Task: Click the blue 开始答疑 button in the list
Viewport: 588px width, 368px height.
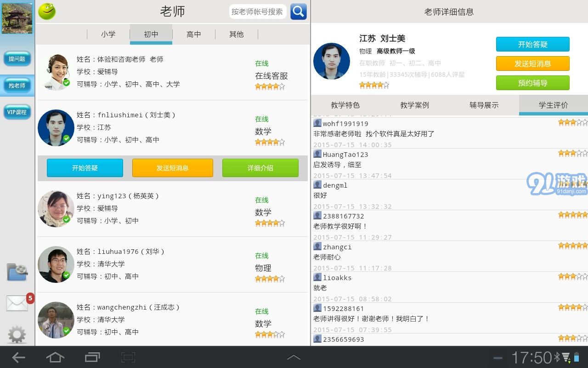Action: 85,168
